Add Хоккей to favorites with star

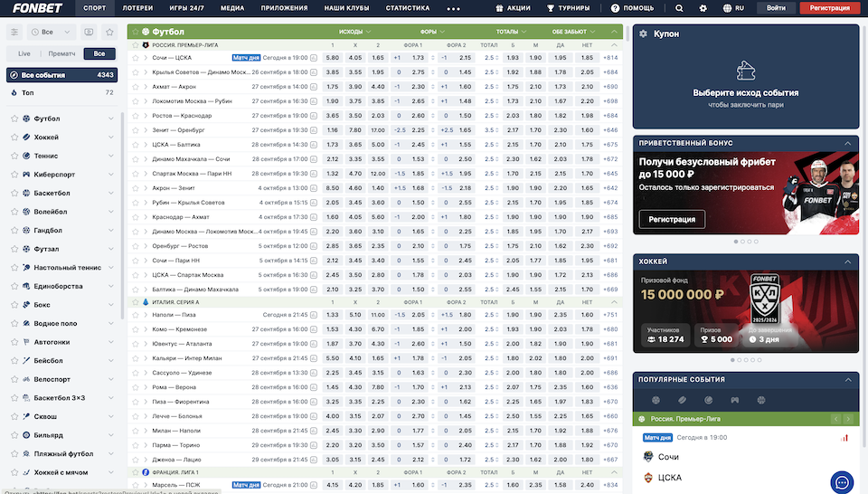pyautogui.click(x=14, y=137)
